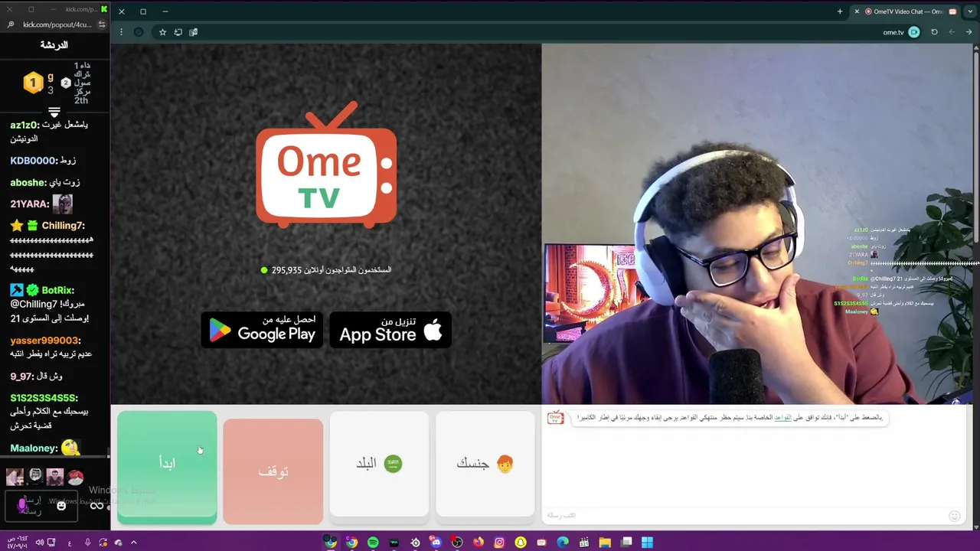
Task: Open Microsoft Edge from the taskbar
Action: pos(563,543)
